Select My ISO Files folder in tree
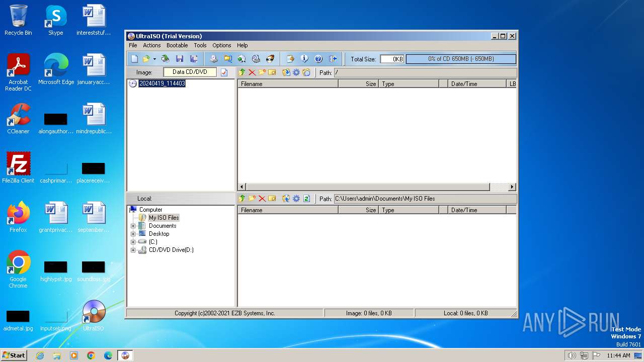Screen dimensions: 644x362 [164, 218]
